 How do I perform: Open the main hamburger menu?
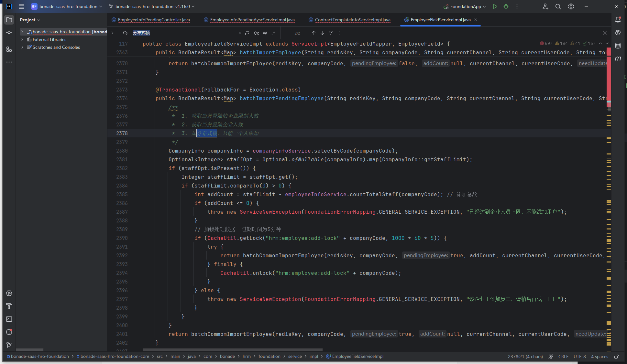pyautogui.click(x=22, y=6)
